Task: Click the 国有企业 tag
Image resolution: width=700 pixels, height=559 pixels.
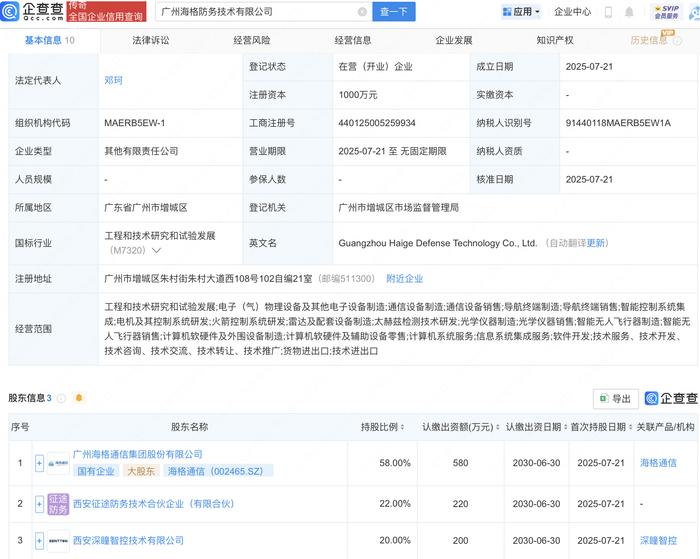Action: click(x=96, y=471)
